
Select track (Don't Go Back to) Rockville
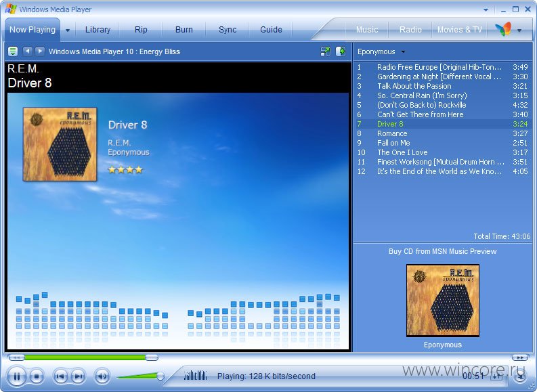442,105
